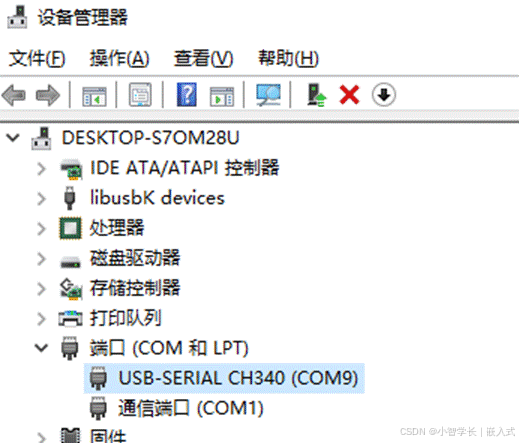Select USB-SERIAL CH340 (COM9) device

coord(224,378)
